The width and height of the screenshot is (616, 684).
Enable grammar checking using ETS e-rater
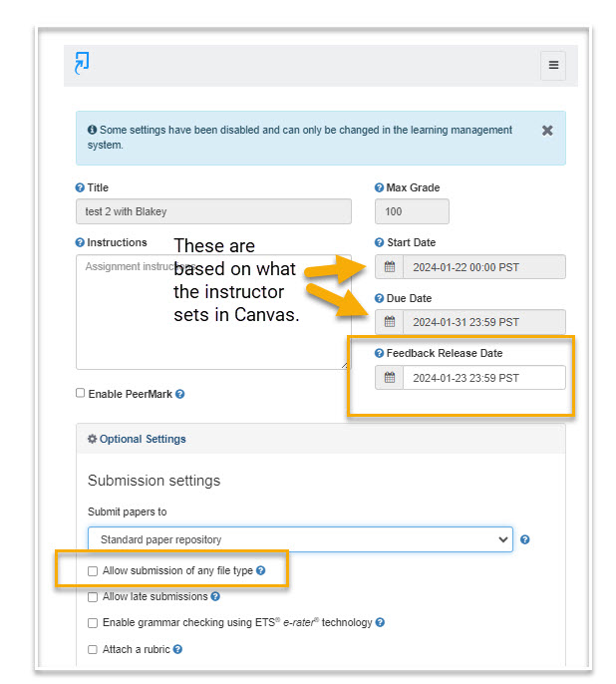click(93, 623)
